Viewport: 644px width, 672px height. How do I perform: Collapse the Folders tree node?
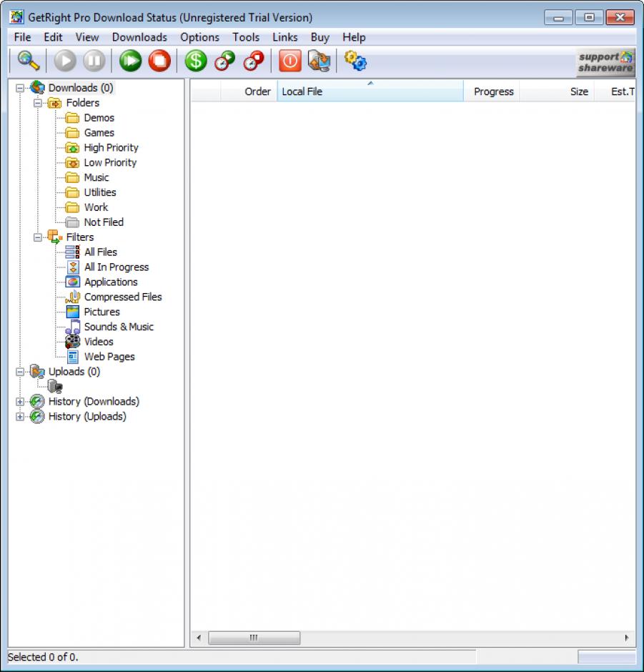(38, 103)
